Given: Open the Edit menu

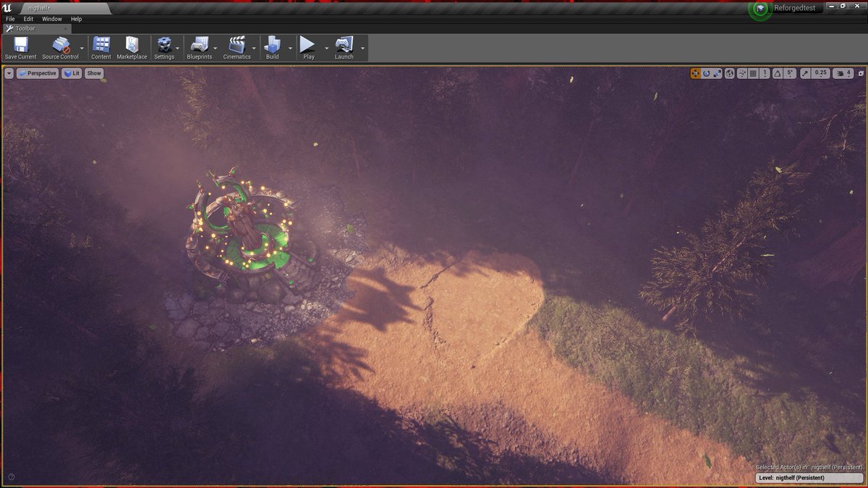Looking at the screenshot, I should pos(28,19).
